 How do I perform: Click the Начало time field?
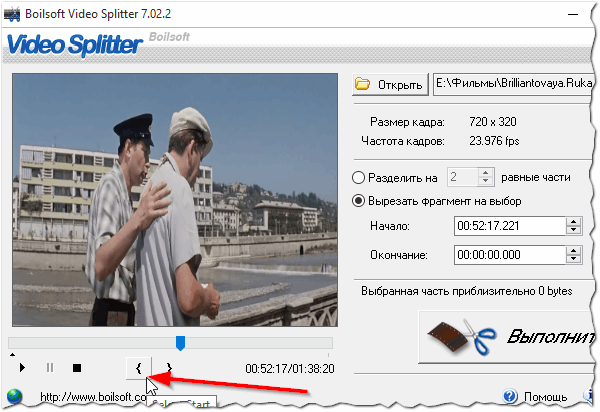(x=510, y=226)
